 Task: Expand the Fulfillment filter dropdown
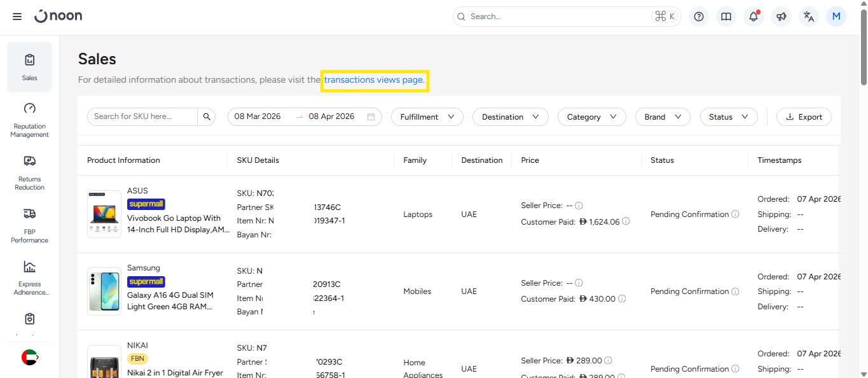coord(427,117)
